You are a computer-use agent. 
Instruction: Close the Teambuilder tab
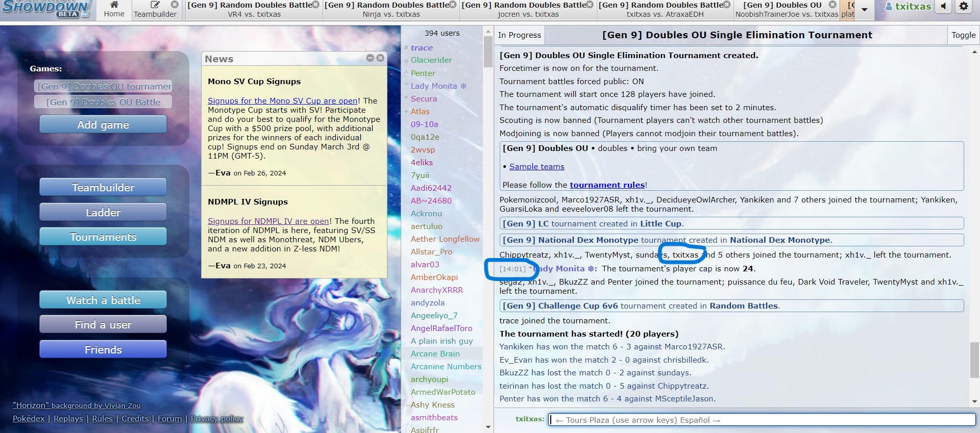tap(175, 5)
